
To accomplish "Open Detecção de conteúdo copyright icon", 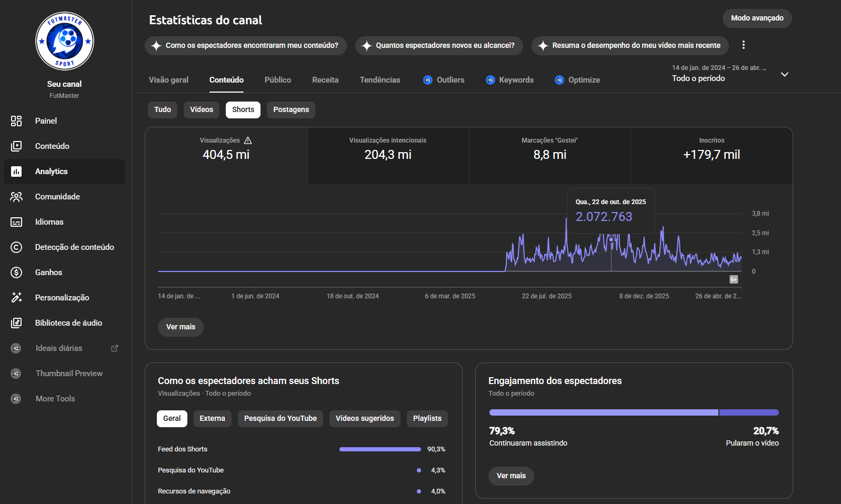I will (16, 247).
